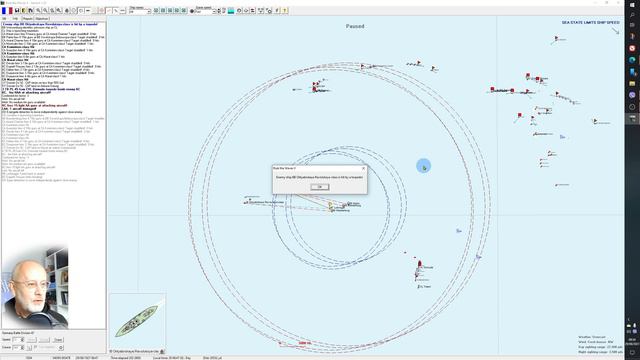This screenshot has height=360, width=640.
Task: Select the active game window taskbar button
Action: click(632, 118)
